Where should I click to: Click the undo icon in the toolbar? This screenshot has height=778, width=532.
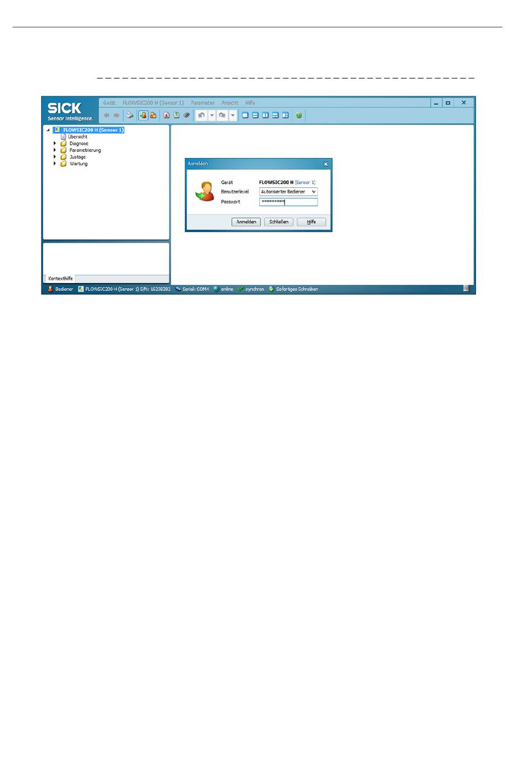tap(201, 115)
